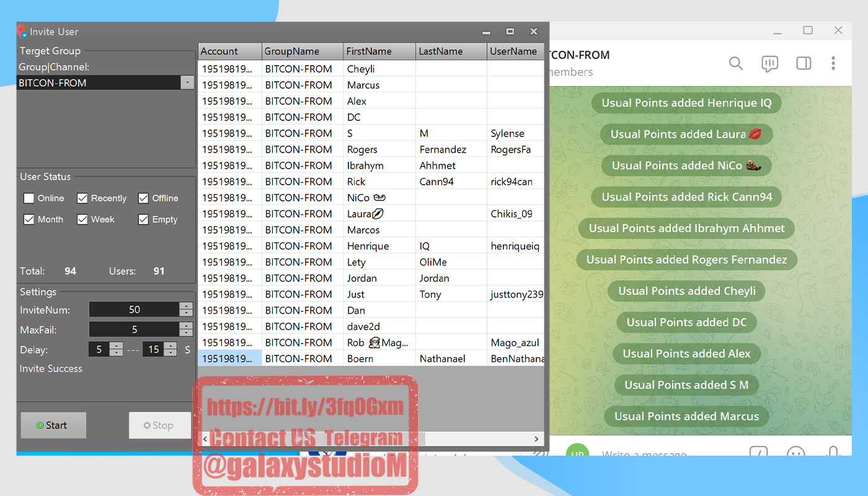
Task: Enable the Online user status checkbox
Action: [29, 198]
